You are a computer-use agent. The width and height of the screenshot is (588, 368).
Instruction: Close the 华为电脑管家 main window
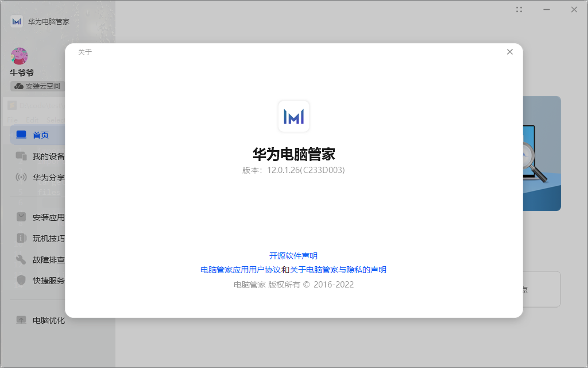tap(574, 10)
